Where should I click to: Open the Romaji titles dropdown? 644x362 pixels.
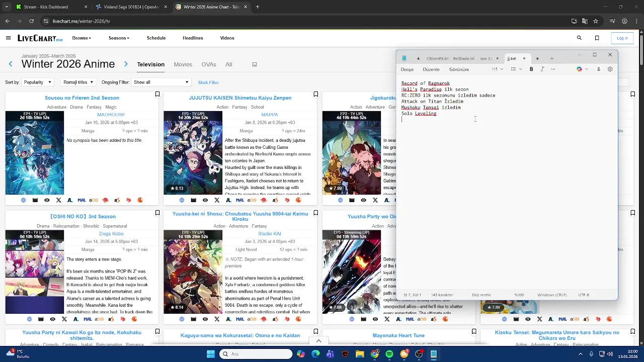(78, 82)
